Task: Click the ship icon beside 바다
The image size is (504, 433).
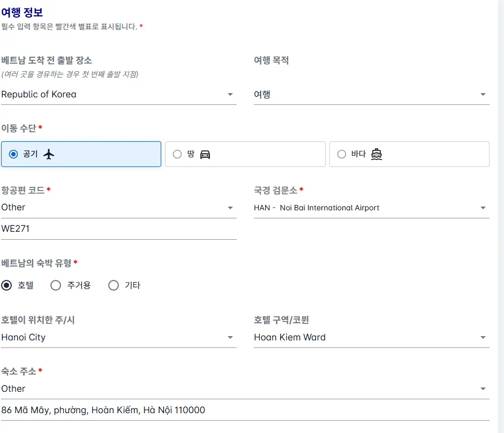Action: tap(377, 154)
